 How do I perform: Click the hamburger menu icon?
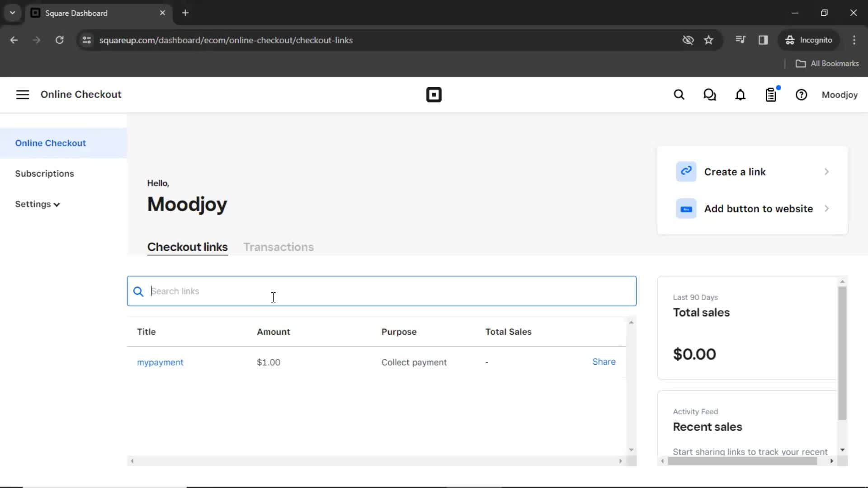pyautogui.click(x=22, y=94)
